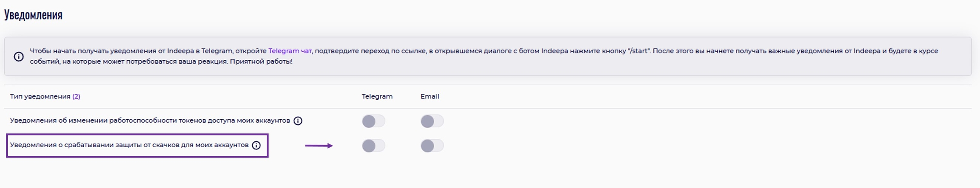Click the "/start" text in the banner
The image size is (980, 188).
click(x=638, y=51)
